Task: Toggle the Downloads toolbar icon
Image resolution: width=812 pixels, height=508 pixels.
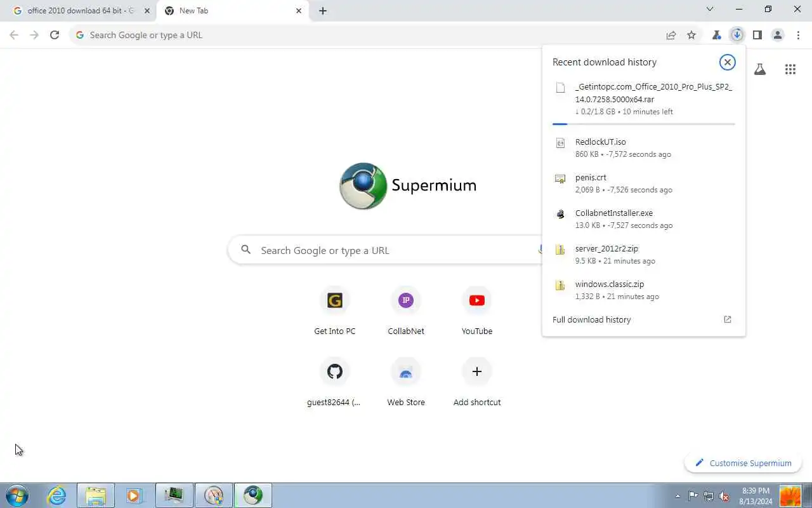Action: 737,35
